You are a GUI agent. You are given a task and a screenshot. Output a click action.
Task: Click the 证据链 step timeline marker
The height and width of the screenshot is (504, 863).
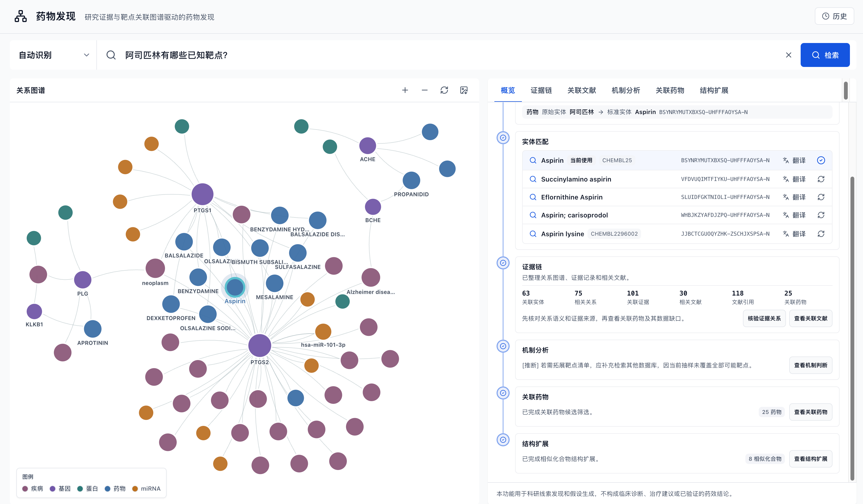point(503,263)
